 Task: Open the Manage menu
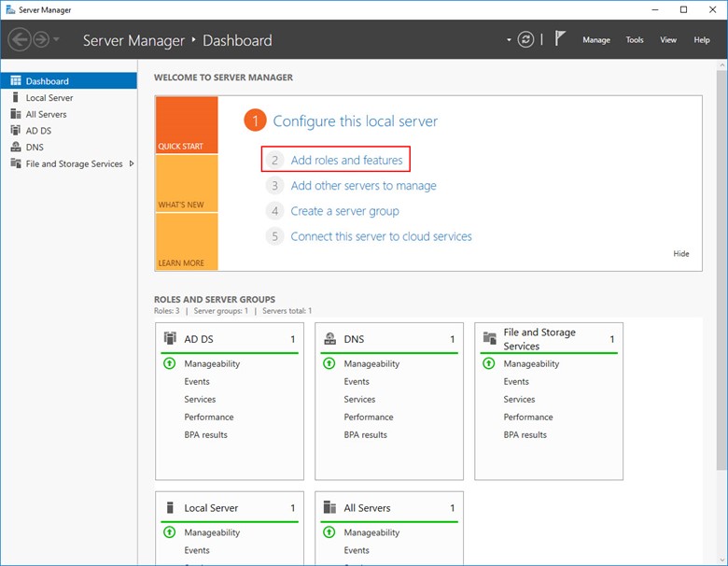595,40
